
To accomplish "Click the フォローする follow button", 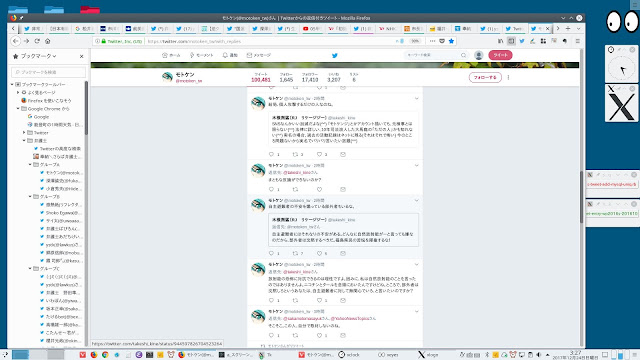I will point(485,77).
